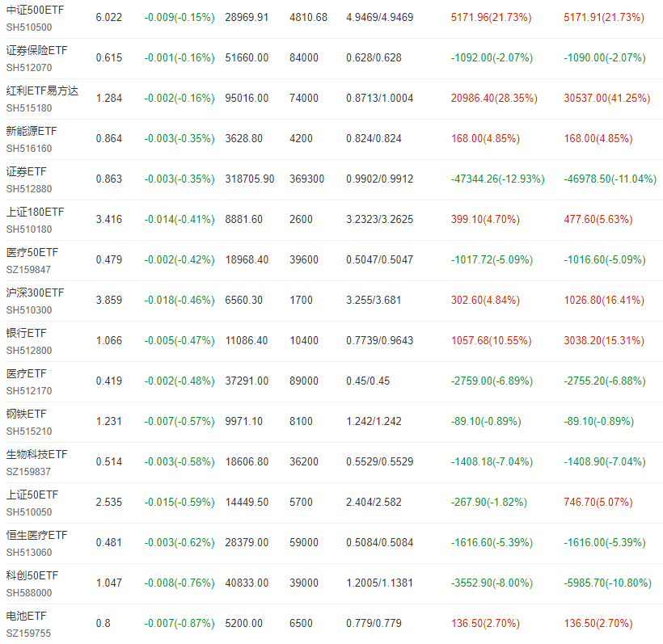Screen dimensions: 663x644
Task: Select cost 4.9469/4.9469
Action: tap(380, 17)
